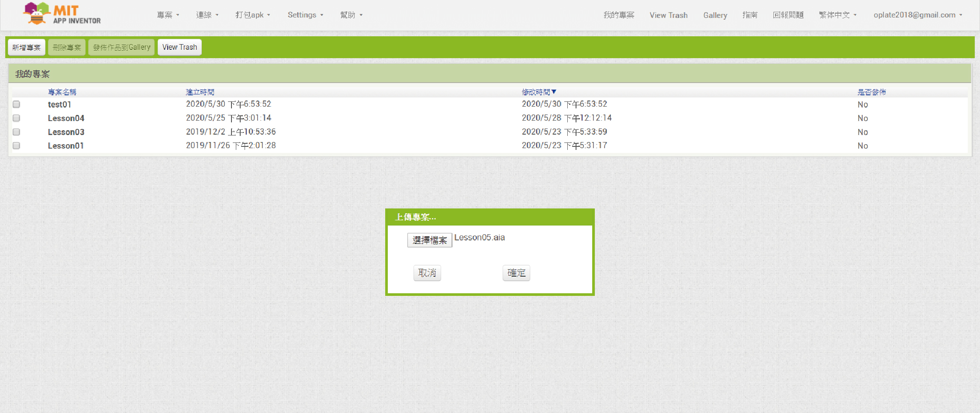The height and width of the screenshot is (413, 980).
Task: Click the 選擇檔案 file chooser button
Action: pos(429,240)
